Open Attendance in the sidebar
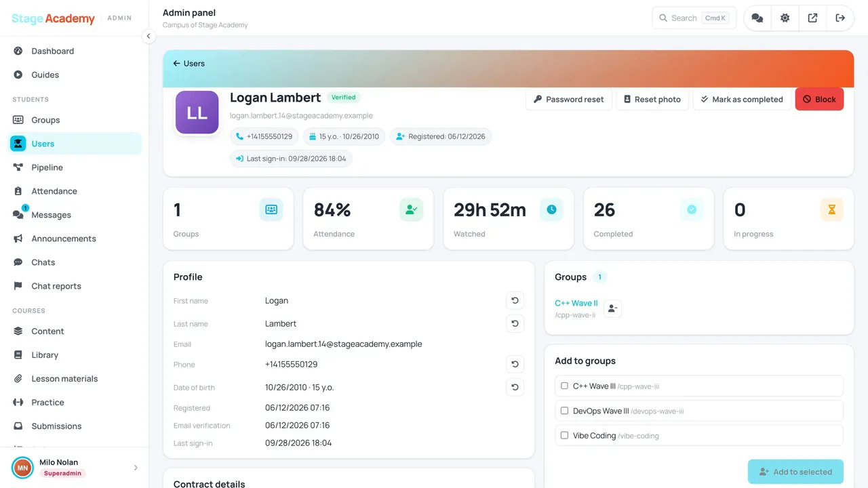Viewport: 868px width, 488px height. [x=76, y=191]
